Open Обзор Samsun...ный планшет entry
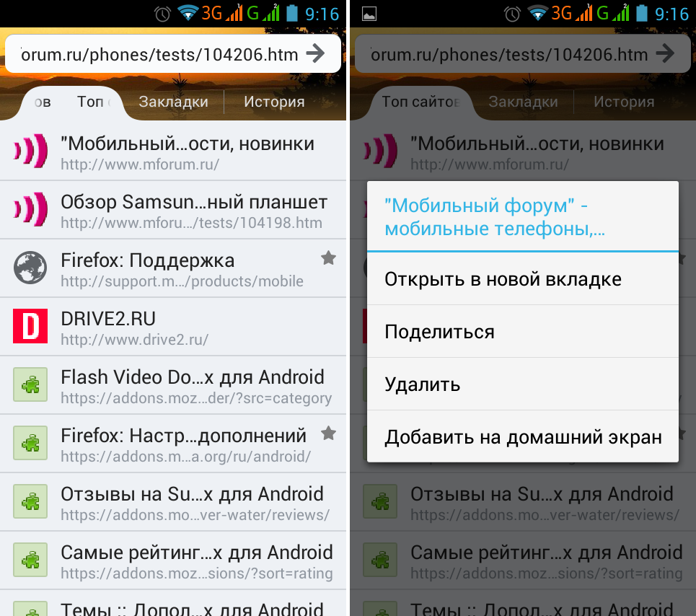The height and width of the screenshot is (616, 696). pos(173,209)
